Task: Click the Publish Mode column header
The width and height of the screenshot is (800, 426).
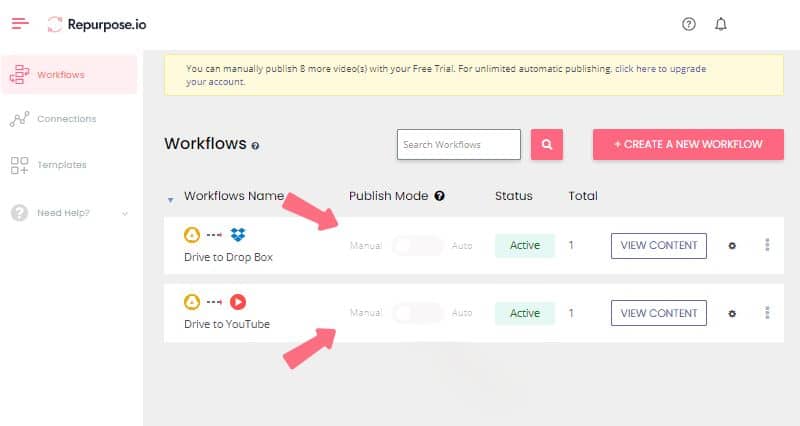Action: 388,196
